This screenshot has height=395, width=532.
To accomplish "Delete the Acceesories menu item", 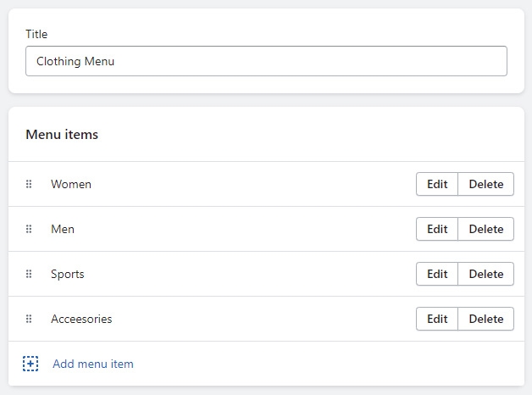I will pos(486,319).
